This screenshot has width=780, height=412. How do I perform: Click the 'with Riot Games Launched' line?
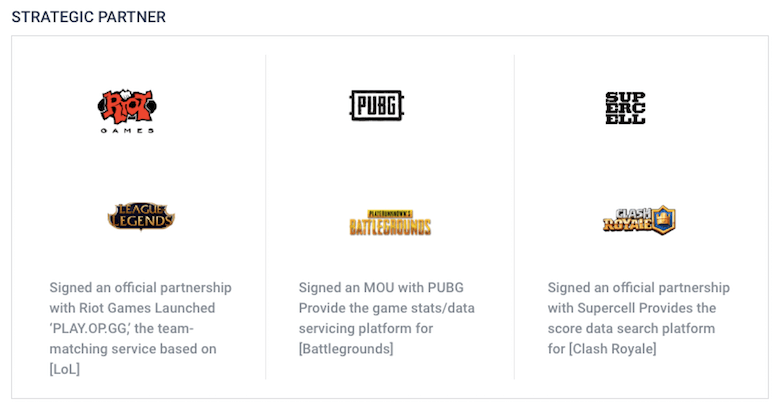[x=132, y=308]
